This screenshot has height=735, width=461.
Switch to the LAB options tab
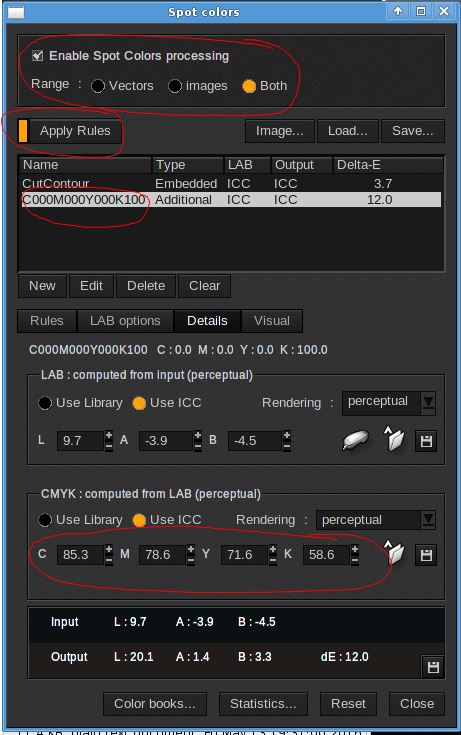click(x=125, y=321)
